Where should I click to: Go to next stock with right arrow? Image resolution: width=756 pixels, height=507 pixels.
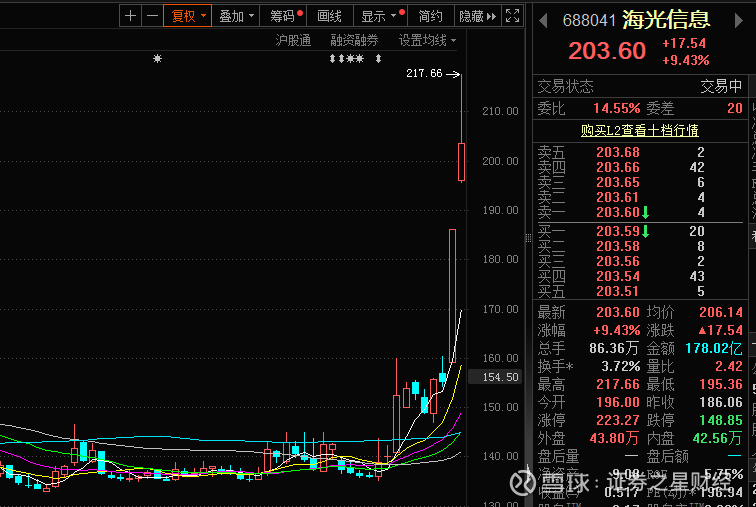(x=739, y=21)
